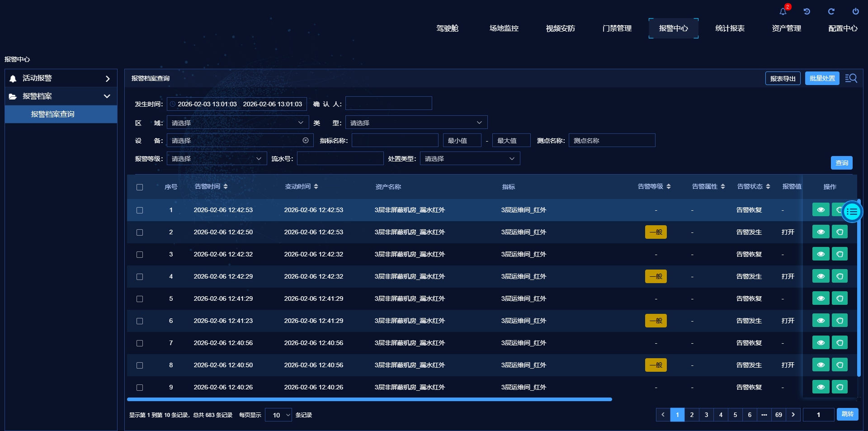Tick the checkbox for row 3
868x431 pixels.
(x=140, y=255)
